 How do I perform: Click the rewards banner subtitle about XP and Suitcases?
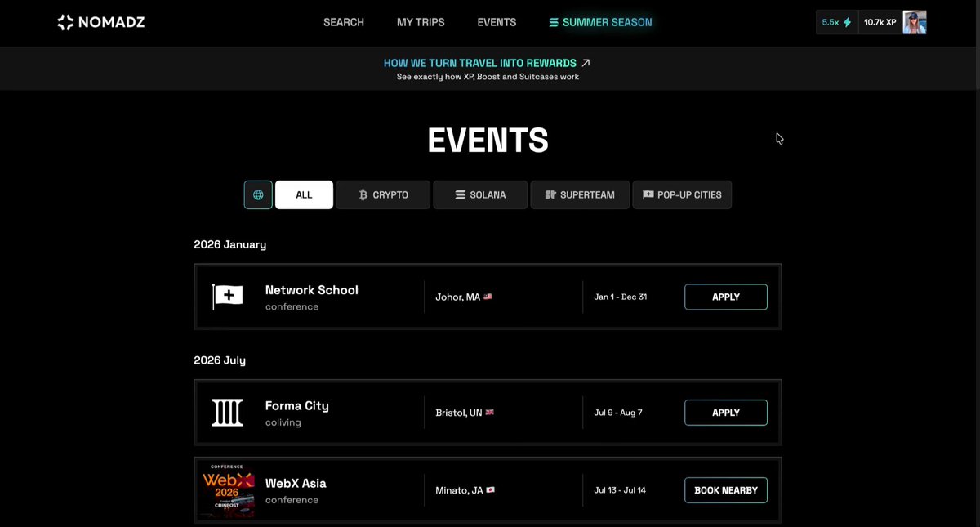488,77
